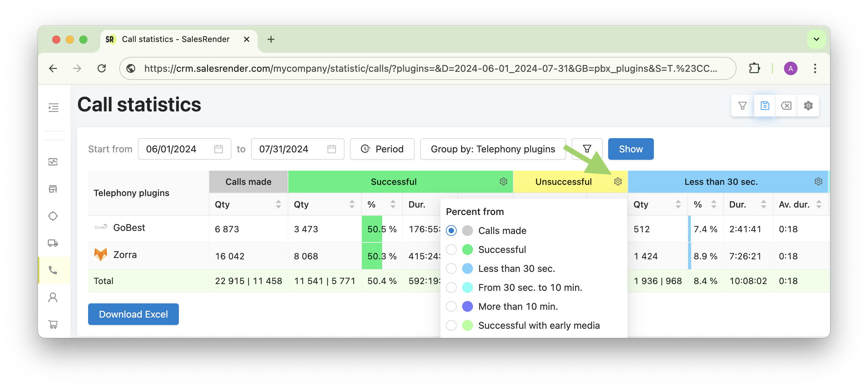Viewport: 868px width, 388px height.
Task: Sort by Less than 30 sec. % column
Action: (x=714, y=204)
